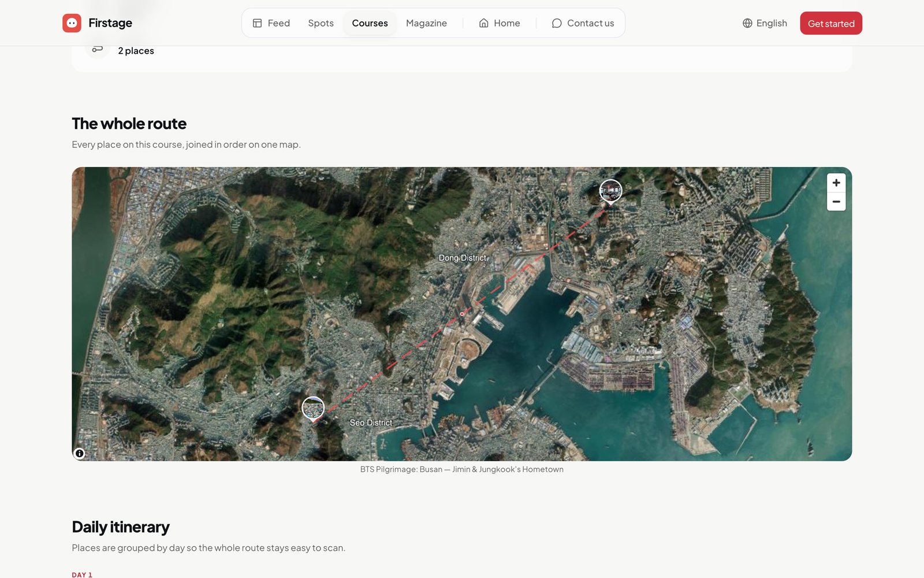Click the Feed layout icon
Screen dimensions: 924x578
click(x=258, y=23)
